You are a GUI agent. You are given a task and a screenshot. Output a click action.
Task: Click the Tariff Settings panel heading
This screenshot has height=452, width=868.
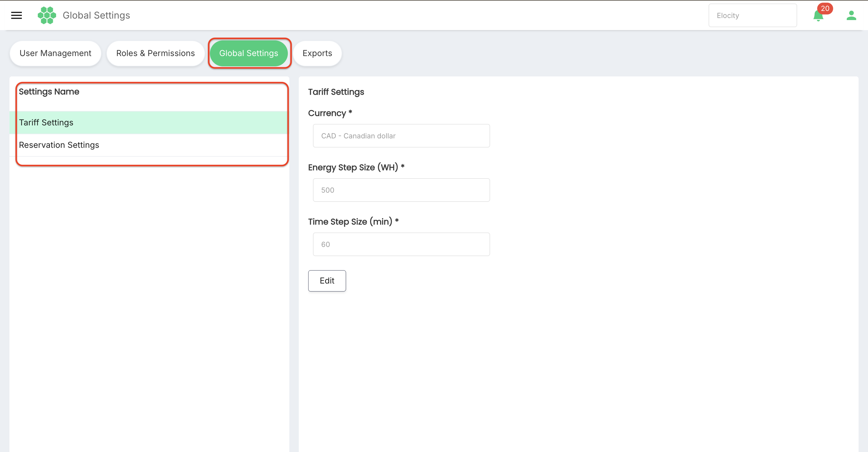coord(336,92)
